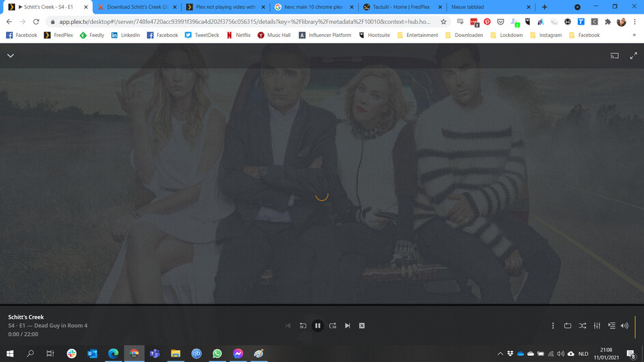Pause playback in the Plex player
The image size is (644, 362).
coord(318,325)
